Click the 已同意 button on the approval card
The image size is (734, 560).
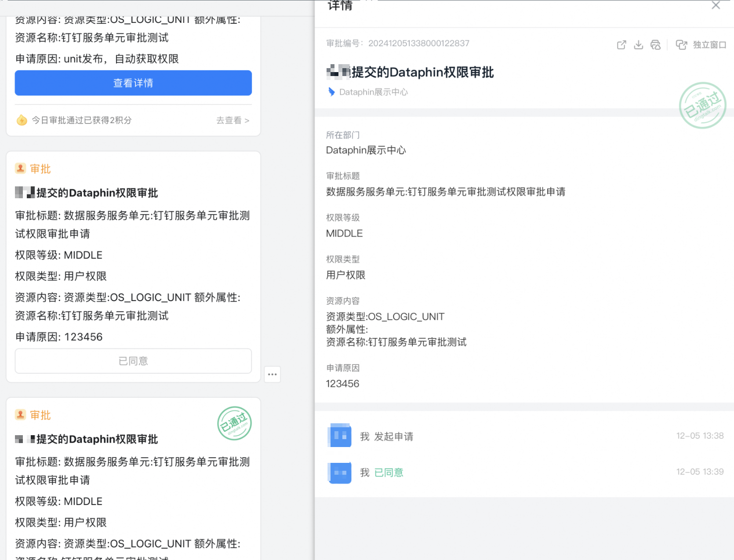coord(133,361)
